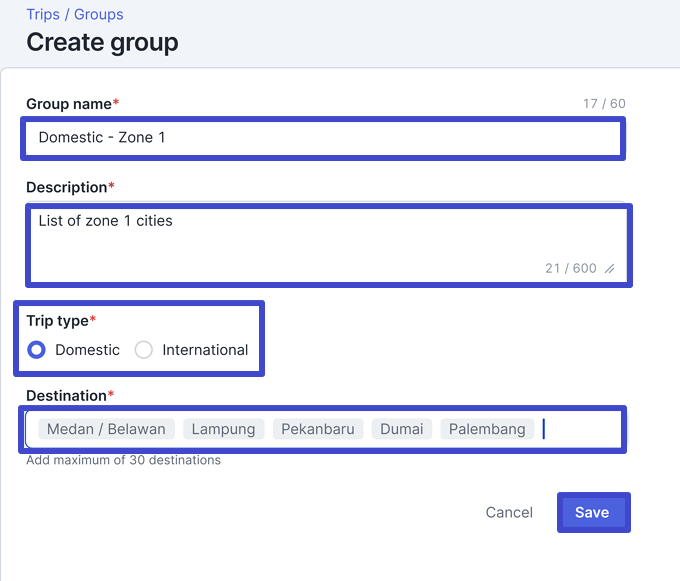Pick the Palembang destination chip

click(487, 429)
